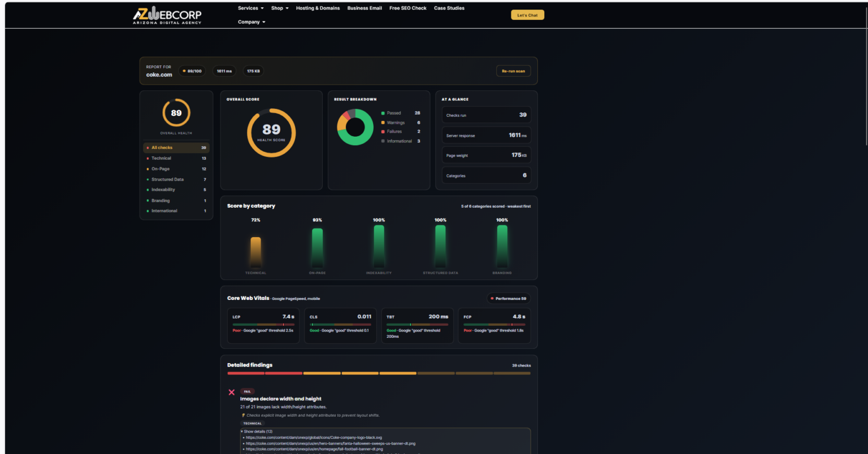Collapse the Show details (12) disclosure
This screenshot has height=454, width=868.
click(x=257, y=431)
